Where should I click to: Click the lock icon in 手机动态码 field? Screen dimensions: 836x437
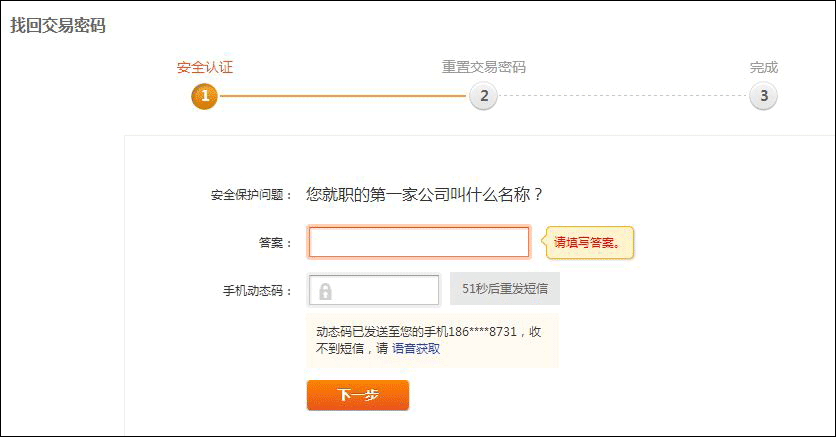coord(325,292)
